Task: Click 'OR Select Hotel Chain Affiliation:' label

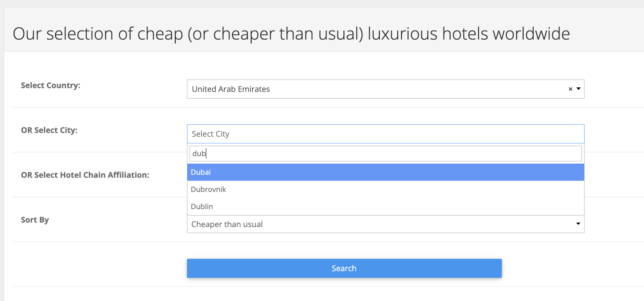Action: tap(85, 175)
